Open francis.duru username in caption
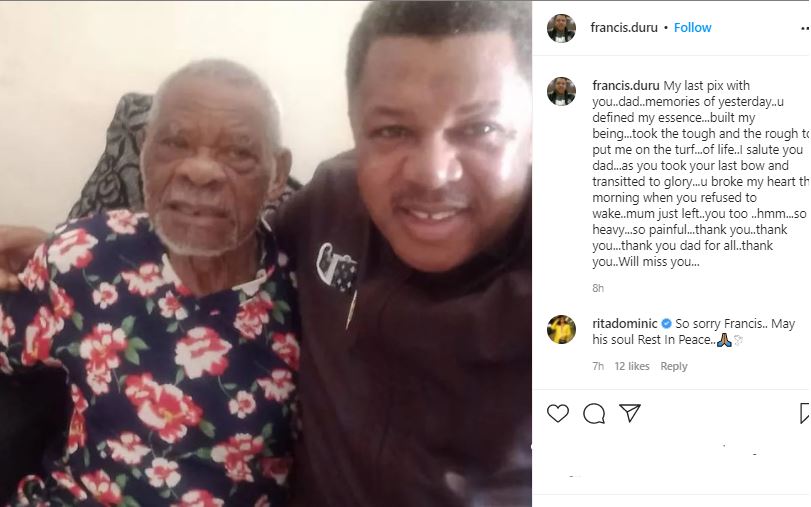 pos(626,85)
